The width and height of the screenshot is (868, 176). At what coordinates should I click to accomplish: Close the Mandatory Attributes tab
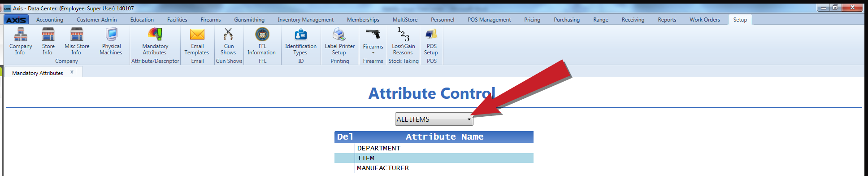click(72, 72)
